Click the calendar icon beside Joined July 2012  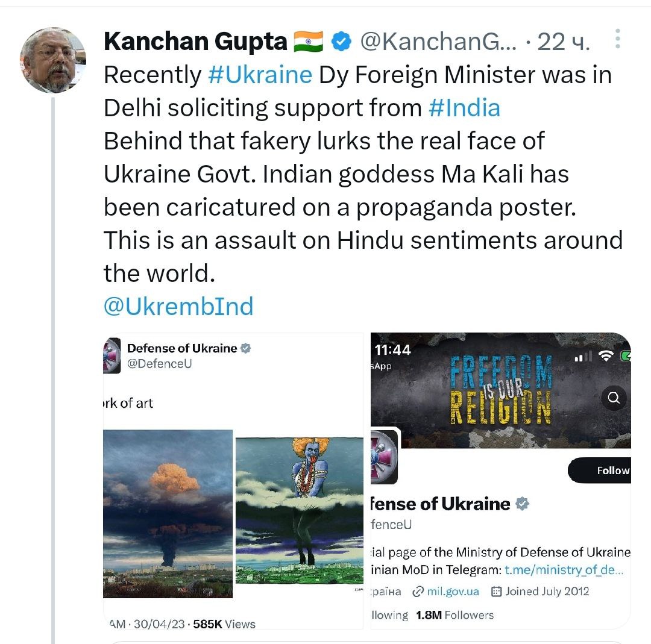497,591
